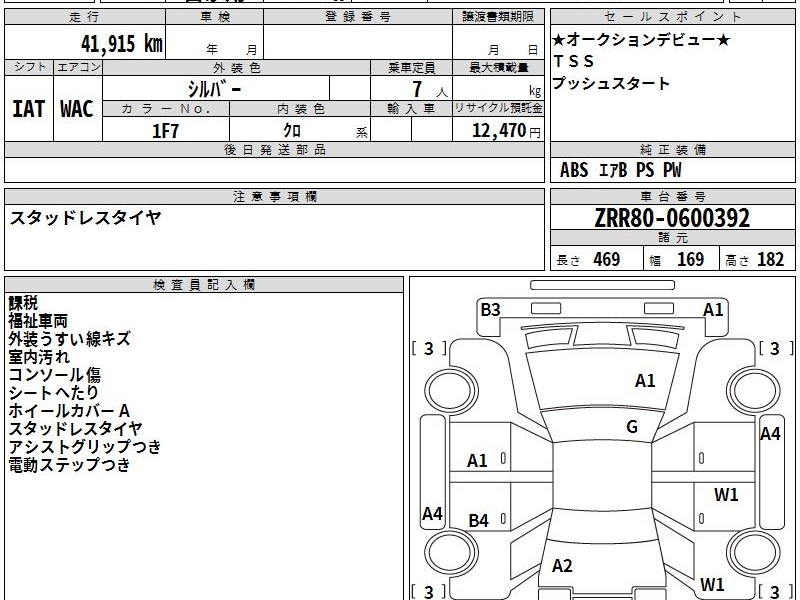Select the A1 mark on the hood

point(645,381)
